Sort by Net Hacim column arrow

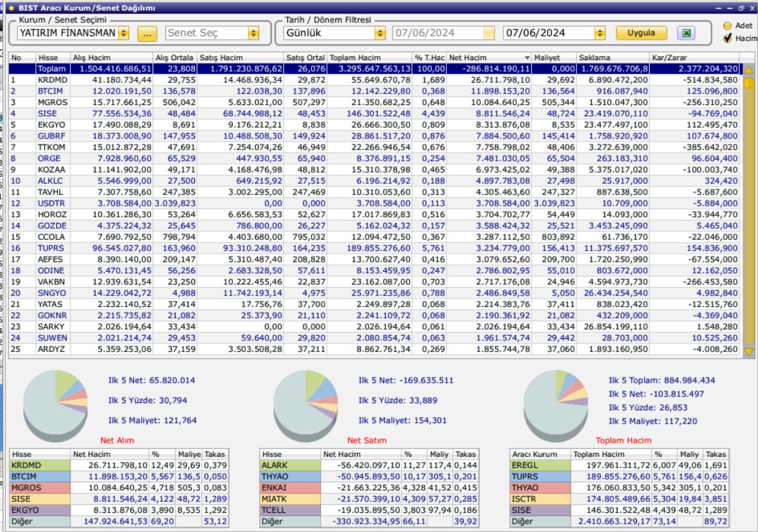527,58
